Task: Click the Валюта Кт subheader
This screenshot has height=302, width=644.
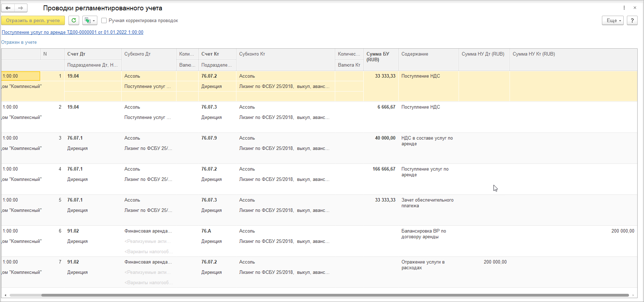Action: pyautogui.click(x=349, y=65)
